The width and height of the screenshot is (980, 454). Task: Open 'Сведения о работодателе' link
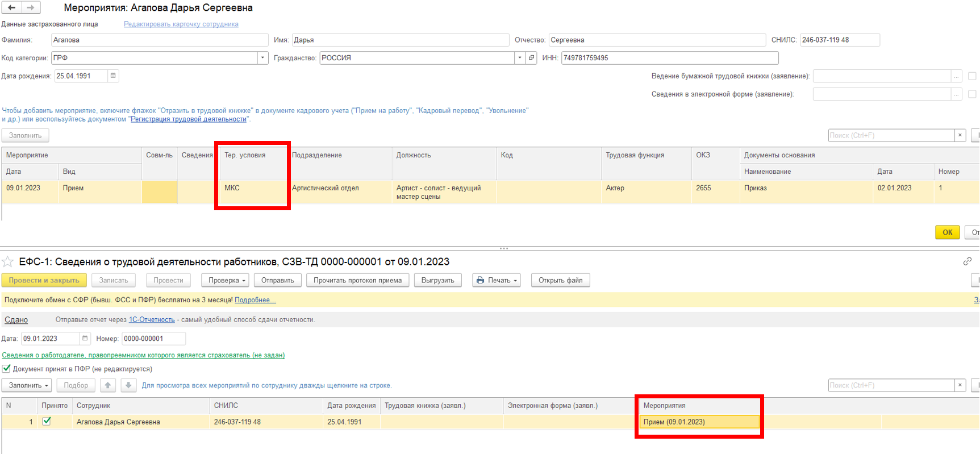pos(143,355)
